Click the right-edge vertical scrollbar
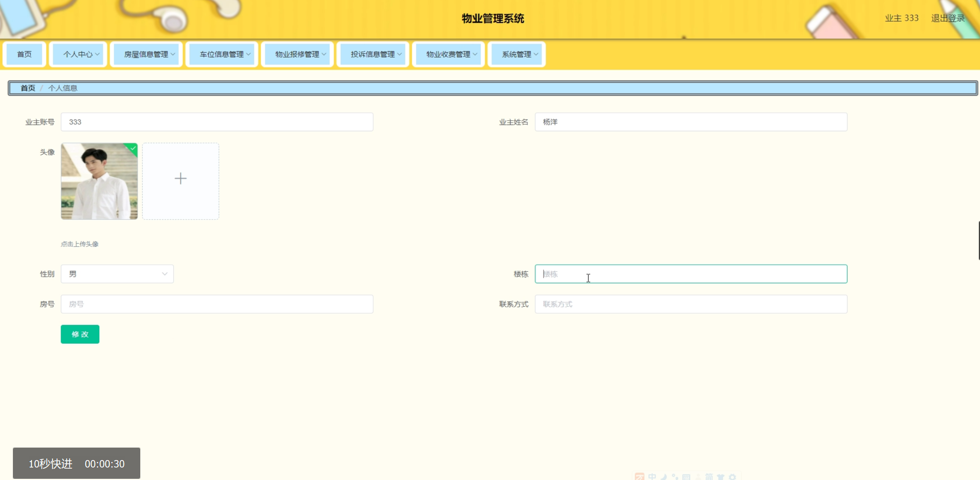980x480 pixels. click(x=978, y=240)
